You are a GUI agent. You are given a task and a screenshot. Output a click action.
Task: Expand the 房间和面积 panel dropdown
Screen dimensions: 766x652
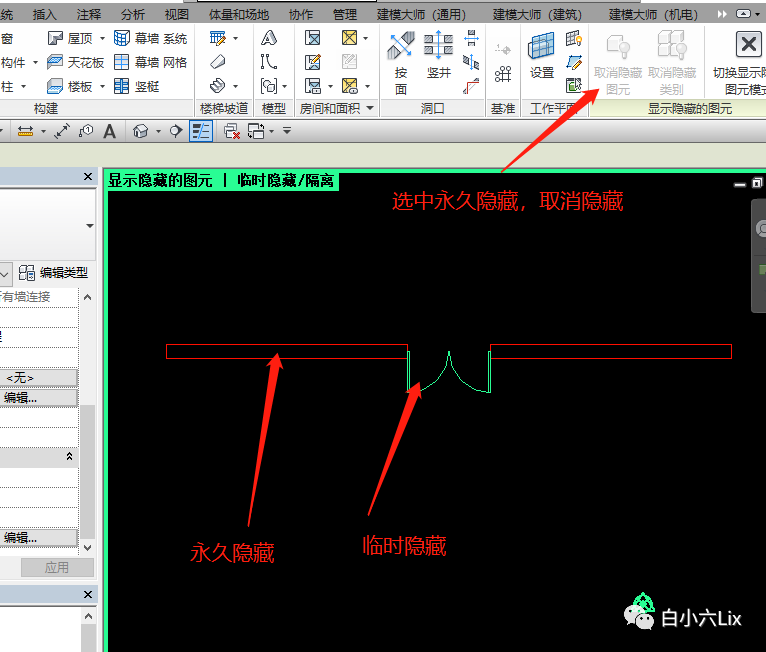click(369, 108)
